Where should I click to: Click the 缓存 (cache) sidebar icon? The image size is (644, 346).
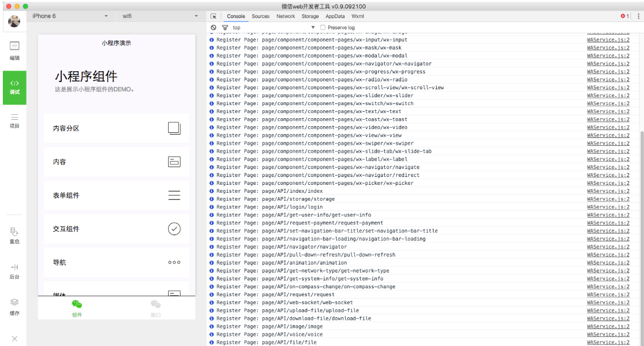[14, 307]
